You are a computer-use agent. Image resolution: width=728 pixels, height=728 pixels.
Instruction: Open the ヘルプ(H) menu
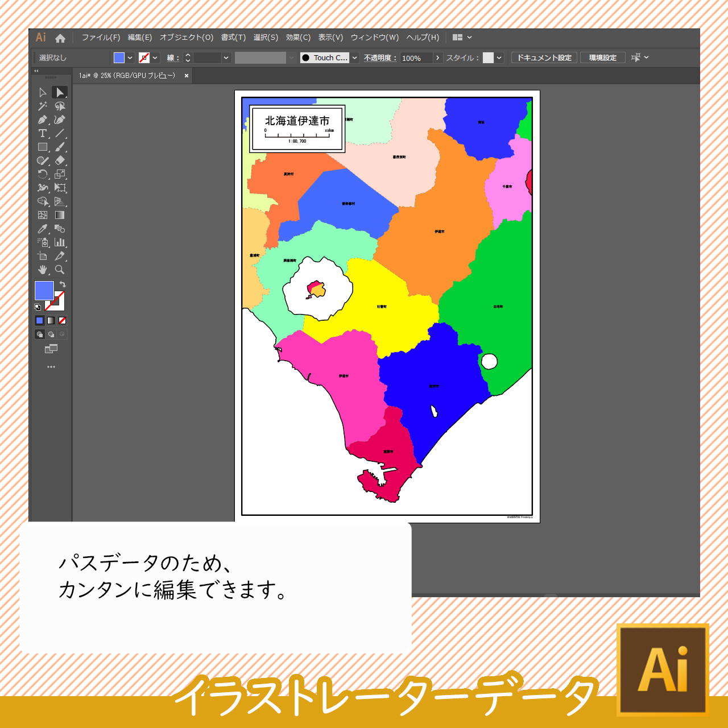(423, 38)
